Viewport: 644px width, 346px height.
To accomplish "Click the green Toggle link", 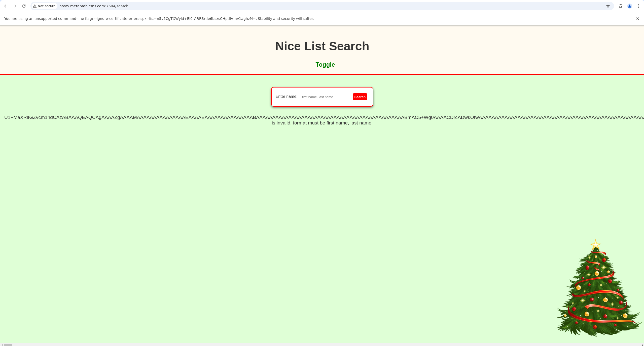I will [325, 65].
